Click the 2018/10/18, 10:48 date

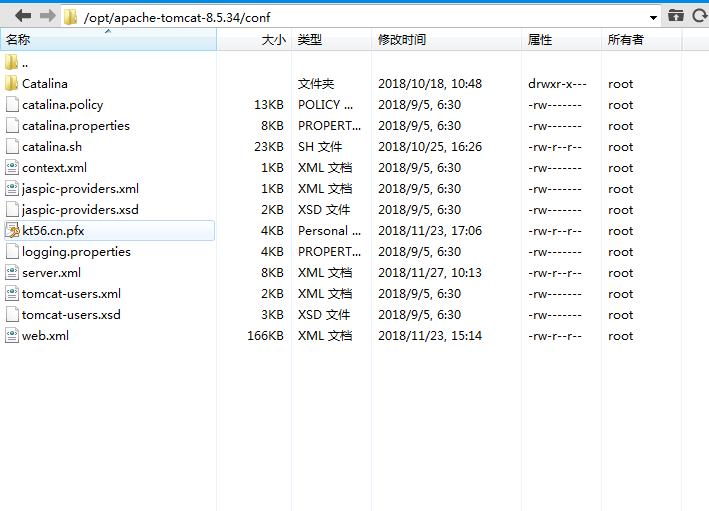click(x=430, y=84)
